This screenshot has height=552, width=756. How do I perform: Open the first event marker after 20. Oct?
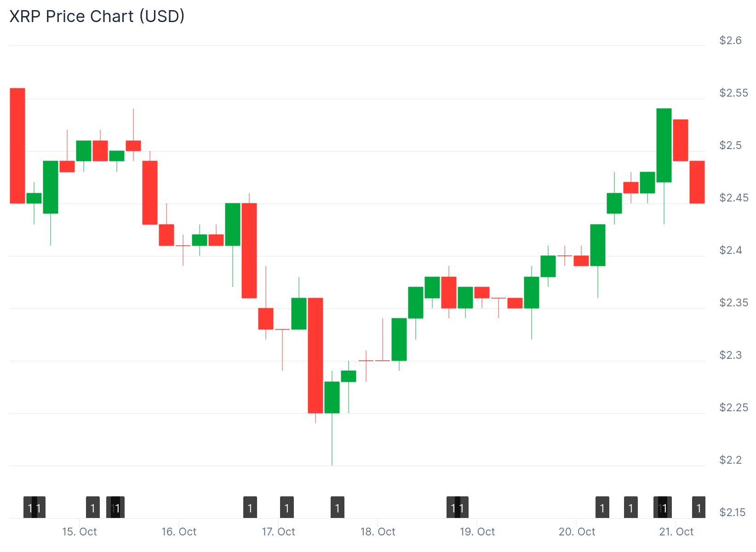(602, 508)
